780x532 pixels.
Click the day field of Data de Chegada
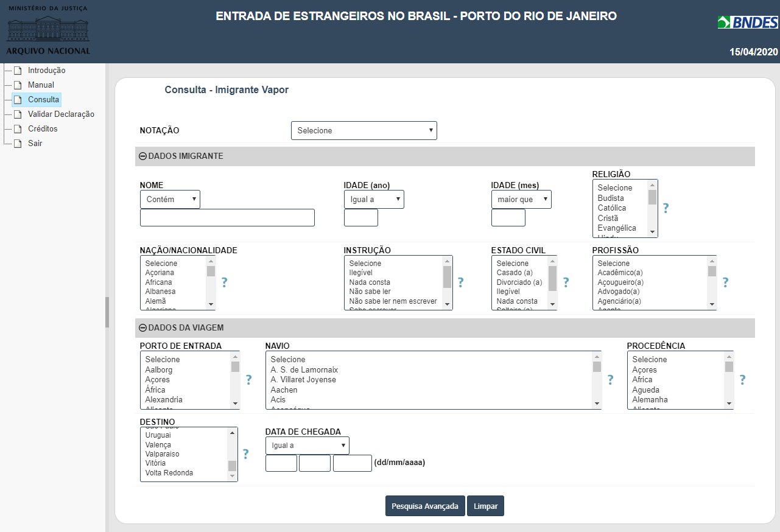click(281, 463)
